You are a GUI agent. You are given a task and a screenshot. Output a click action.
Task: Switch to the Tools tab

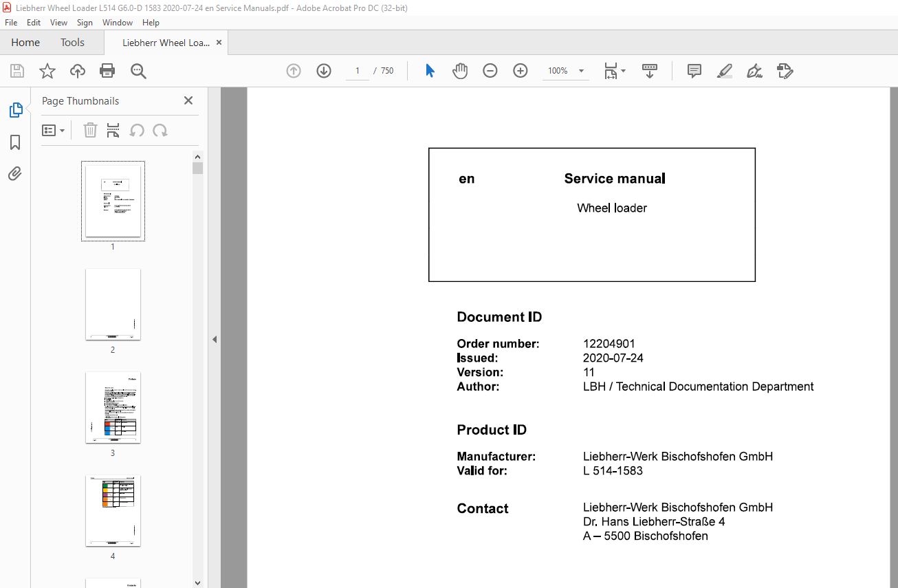point(72,43)
